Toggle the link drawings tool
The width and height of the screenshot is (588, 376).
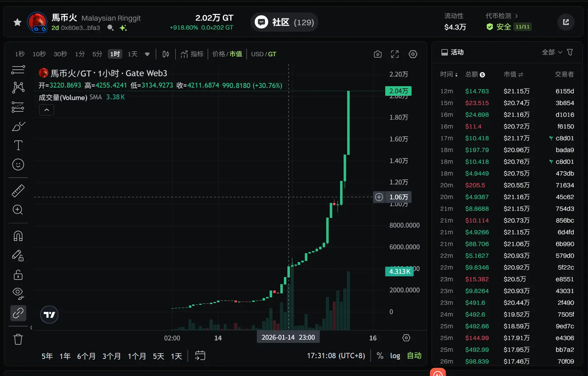click(18, 313)
